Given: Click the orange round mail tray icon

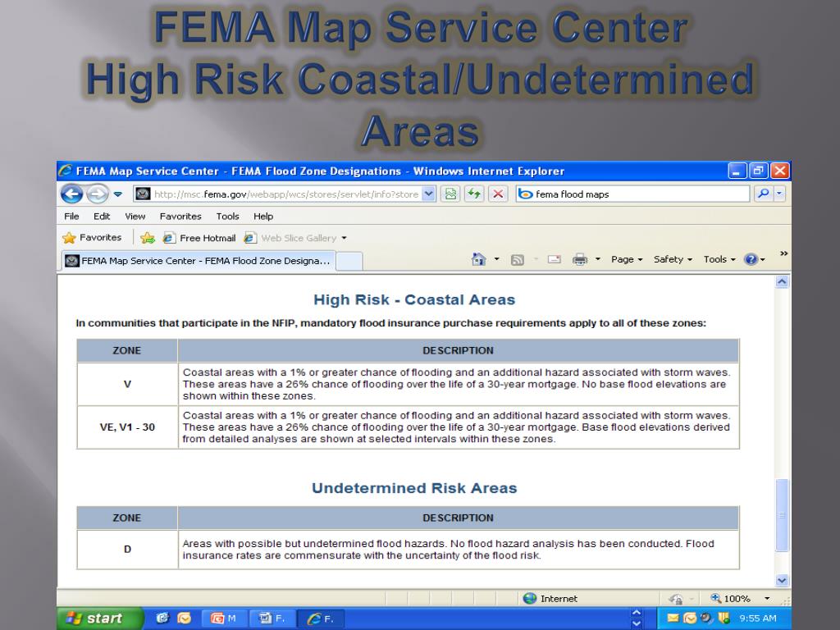Looking at the screenshot, I should pyautogui.click(x=690, y=619).
